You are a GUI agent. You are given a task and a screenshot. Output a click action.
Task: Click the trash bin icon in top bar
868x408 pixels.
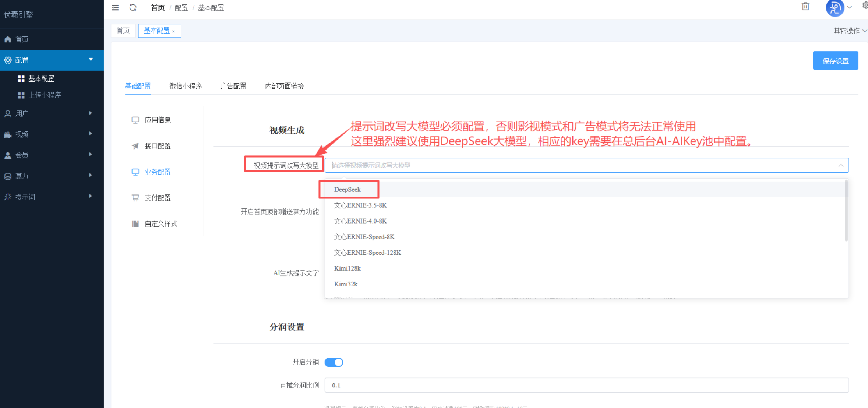tap(805, 7)
